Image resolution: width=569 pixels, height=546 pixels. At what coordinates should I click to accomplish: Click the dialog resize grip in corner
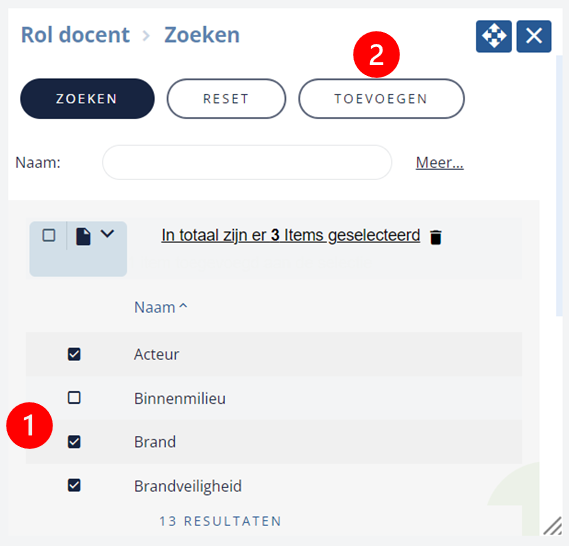pos(552,526)
